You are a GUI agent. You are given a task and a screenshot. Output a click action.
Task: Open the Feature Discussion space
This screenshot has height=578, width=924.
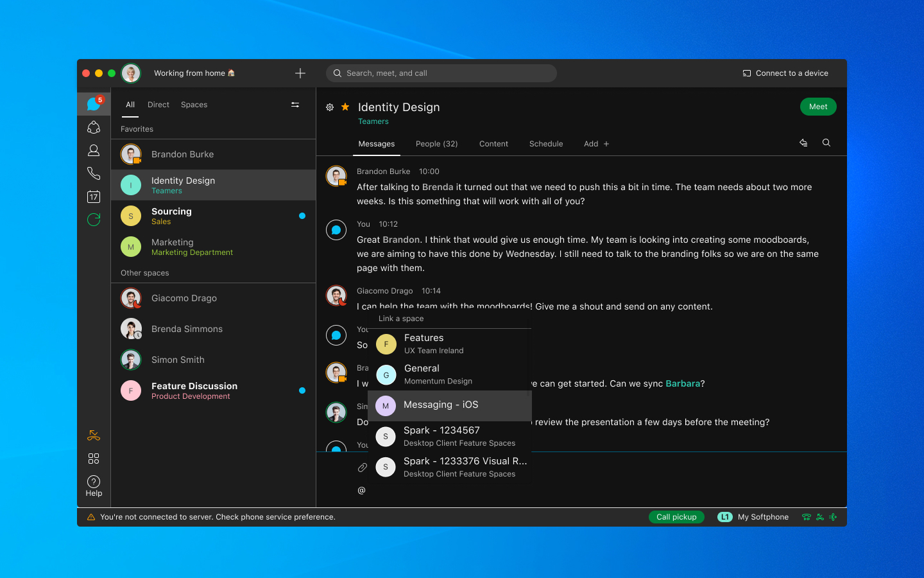click(213, 390)
